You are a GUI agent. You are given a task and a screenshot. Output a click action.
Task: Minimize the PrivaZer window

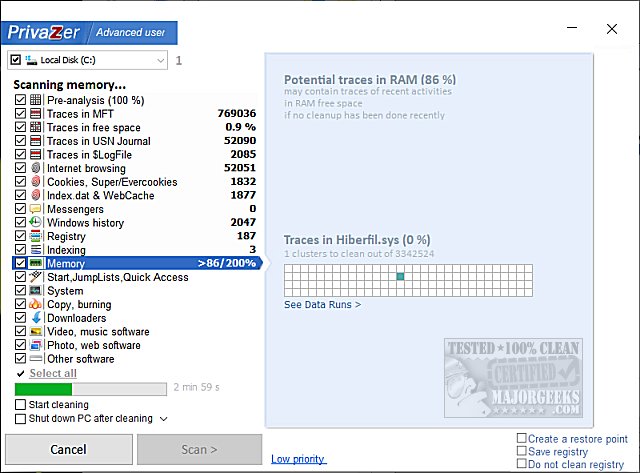[x=572, y=28]
